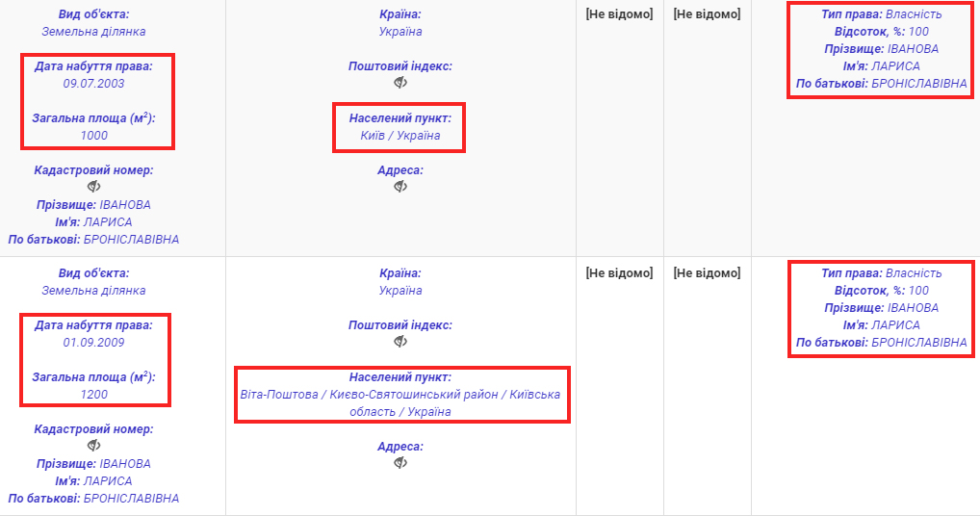The image size is (980, 516).
Task: Click 'Населений пункт' label above Київ / Україна
Action: point(400,118)
